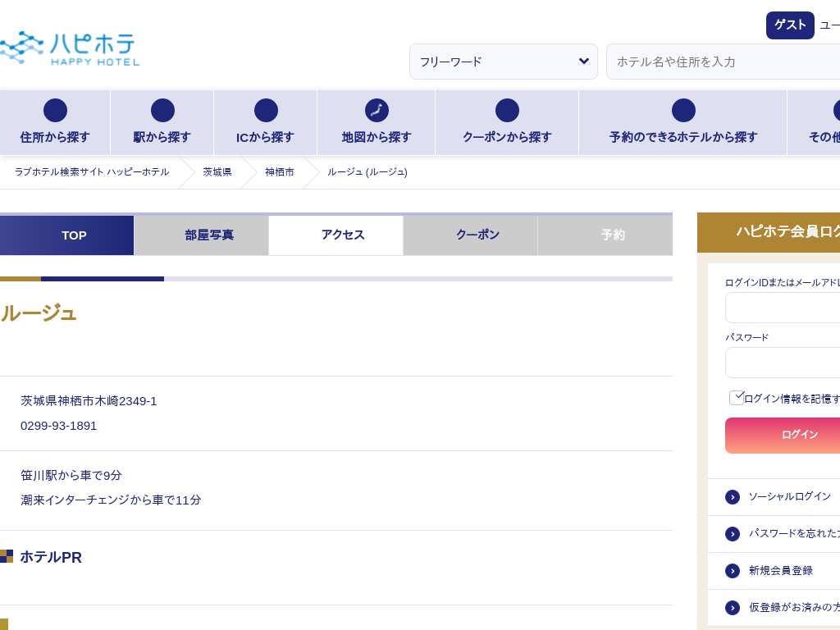Go to ラブホテル検索サイト ハッピーホテル breadcrumb

(92, 172)
